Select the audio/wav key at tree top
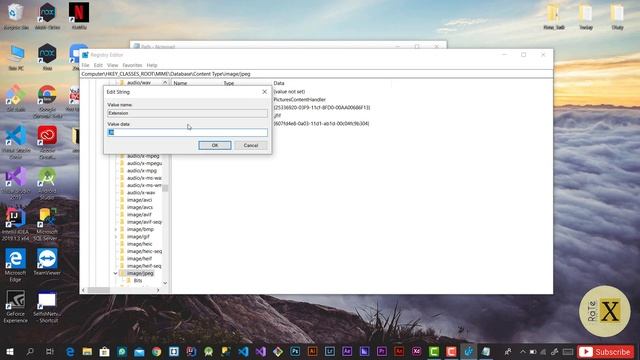 (x=139, y=83)
